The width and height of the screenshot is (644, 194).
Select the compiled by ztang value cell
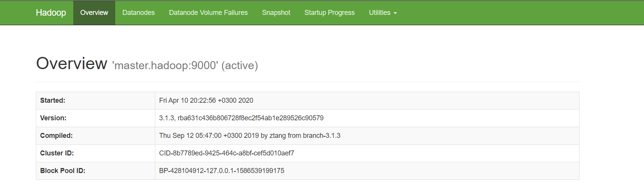point(250,136)
